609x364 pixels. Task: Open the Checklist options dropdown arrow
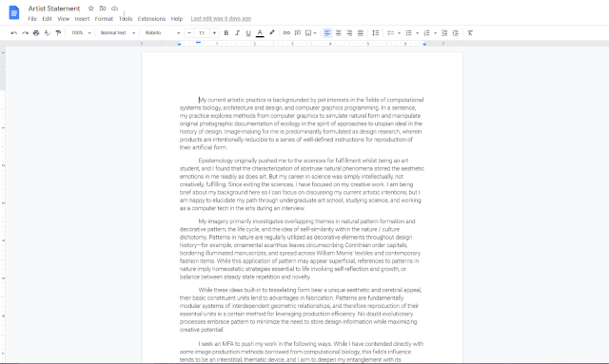[x=399, y=33]
